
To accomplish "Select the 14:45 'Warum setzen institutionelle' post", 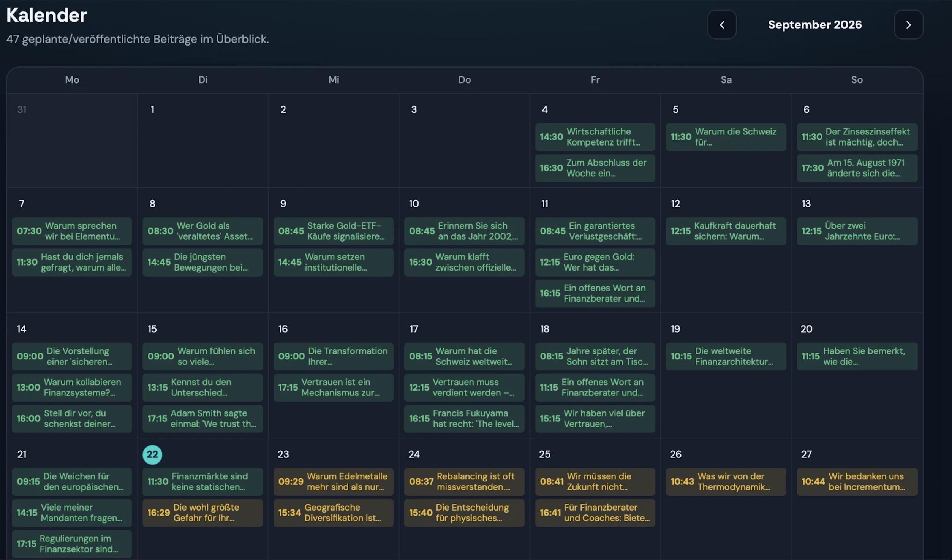I will click(x=333, y=262).
